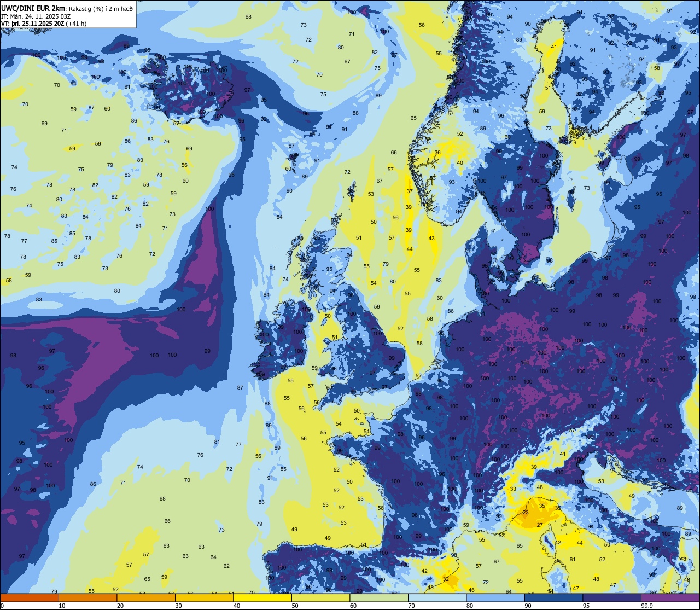Image resolution: width=700 pixels, height=610 pixels.
Task: Click the '99.9' tick label on the color scale
Action: [x=647, y=606]
